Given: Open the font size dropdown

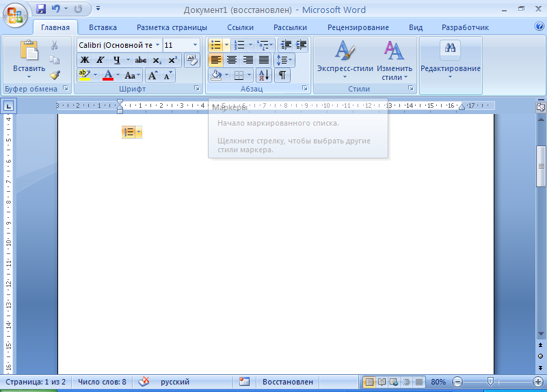Looking at the screenshot, I should (x=195, y=45).
